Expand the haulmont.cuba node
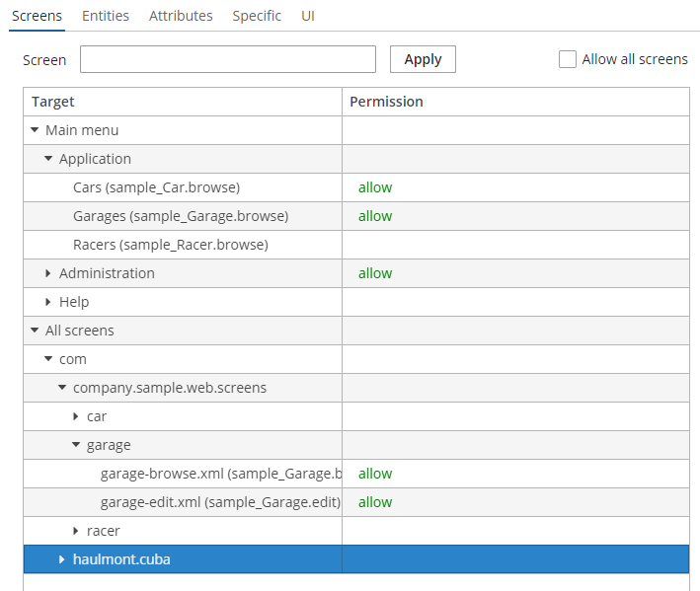Image resolution: width=700 pixels, height=591 pixels. point(62,559)
